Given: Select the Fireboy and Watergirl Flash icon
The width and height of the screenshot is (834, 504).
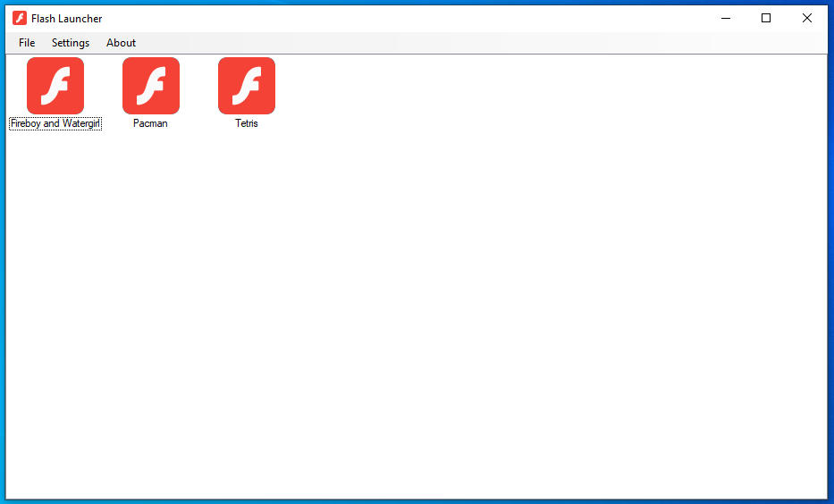Looking at the screenshot, I should (x=55, y=86).
